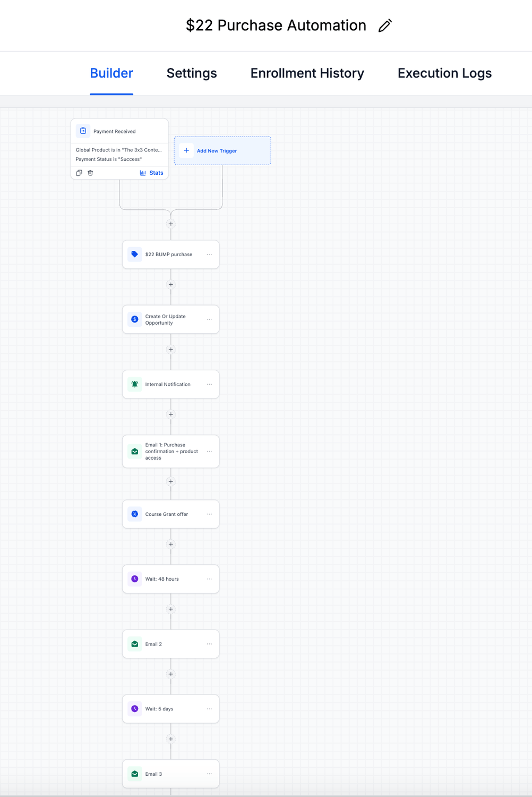Click the plus connector above $22 BUMP purchase
Image resolution: width=532 pixels, height=797 pixels.
point(171,224)
